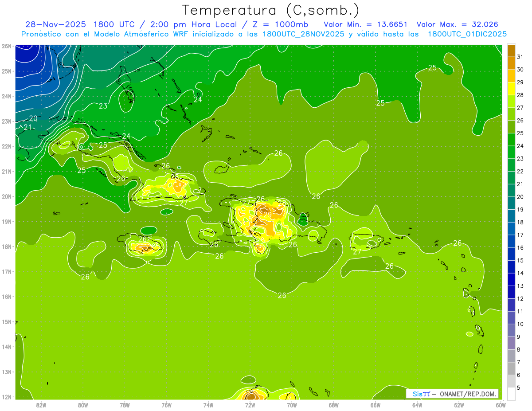Viewport: 532px width, 411px height.
Task: Click the title 'Temperatura (C,somb.)'
Action: pos(271,11)
